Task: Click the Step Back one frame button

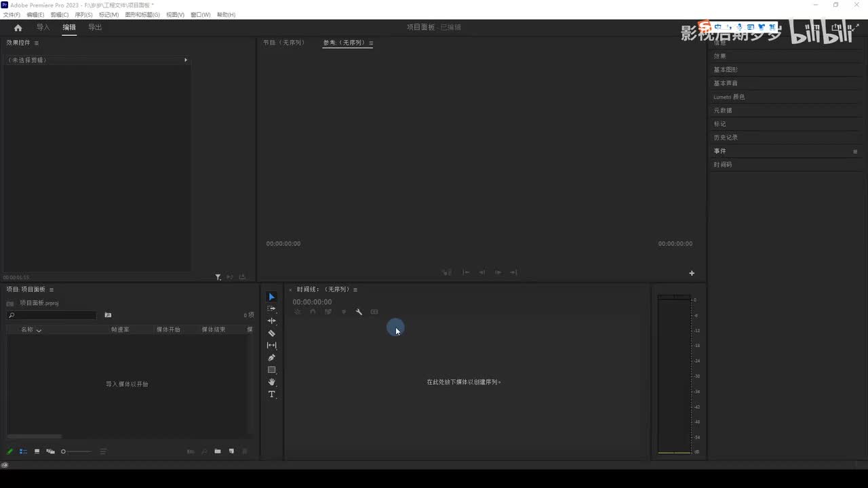Action: click(x=481, y=272)
